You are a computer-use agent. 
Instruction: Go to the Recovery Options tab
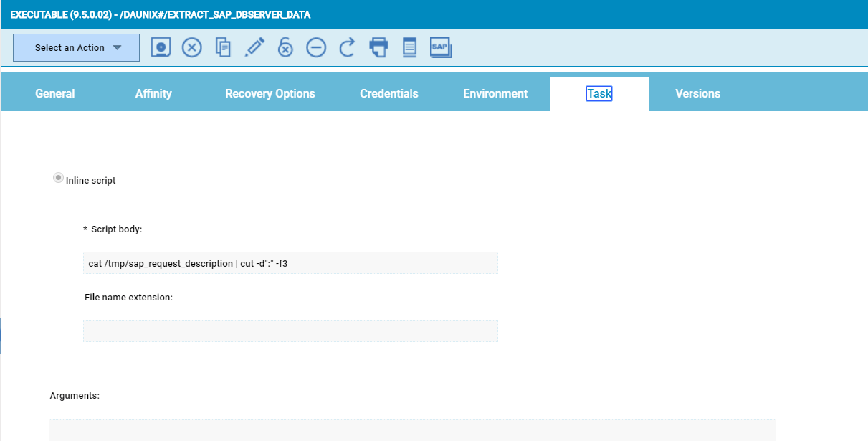pyautogui.click(x=270, y=94)
